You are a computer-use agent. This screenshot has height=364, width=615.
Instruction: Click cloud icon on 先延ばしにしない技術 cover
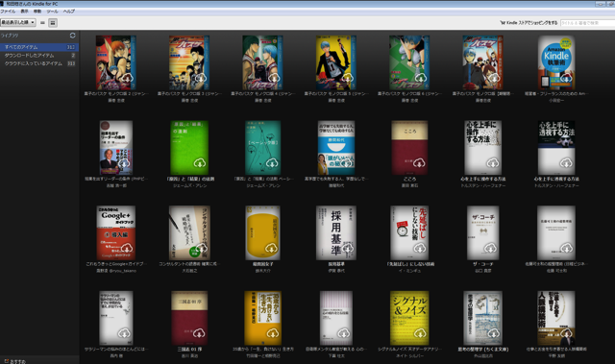[420, 248]
